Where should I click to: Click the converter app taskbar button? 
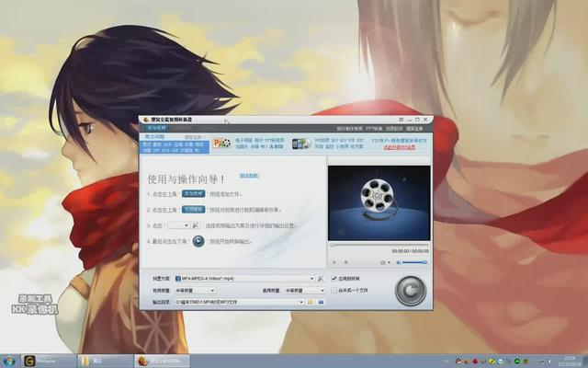tap(162, 361)
